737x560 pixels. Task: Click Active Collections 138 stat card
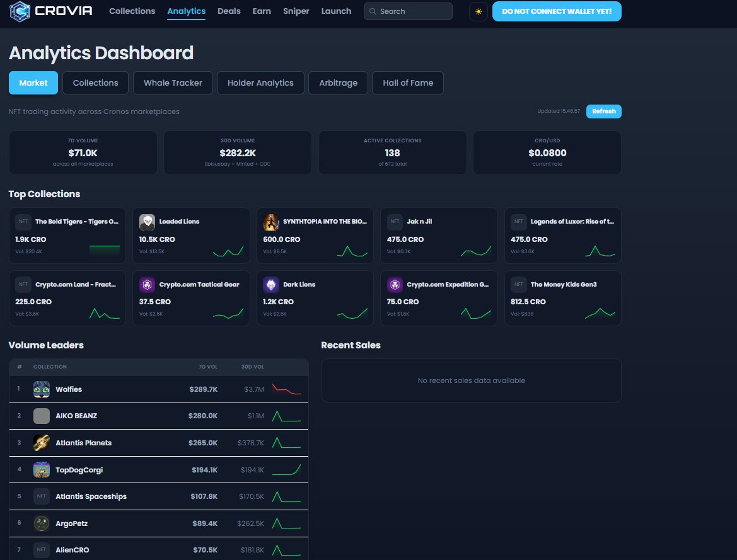click(x=393, y=152)
